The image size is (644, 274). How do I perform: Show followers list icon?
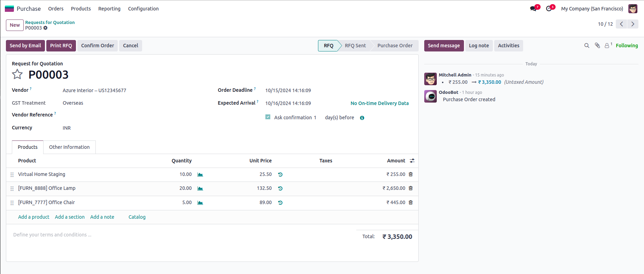click(608, 46)
